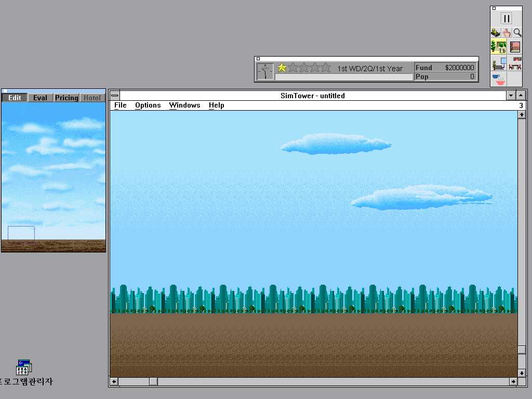The image size is (532, 399).
Task: Select the bulldozer demolish tool
Action: click(496, 33)
